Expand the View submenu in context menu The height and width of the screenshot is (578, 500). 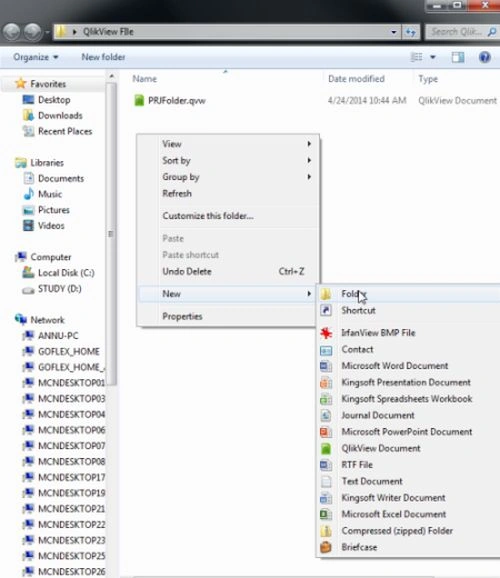click(309, 144)
